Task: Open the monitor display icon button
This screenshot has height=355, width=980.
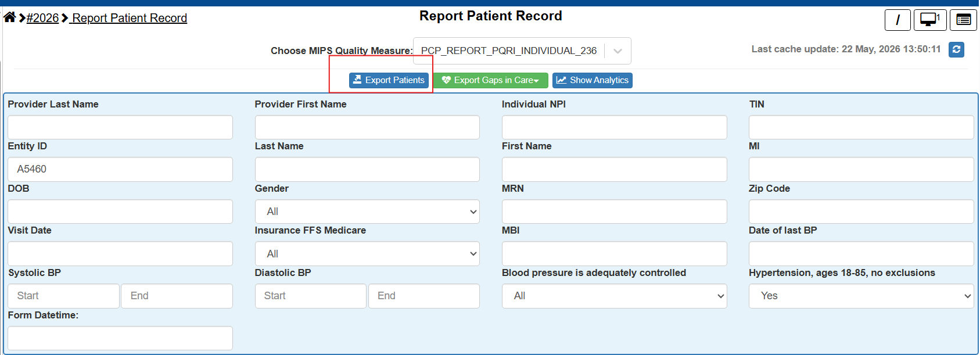Action: (930, 20)
